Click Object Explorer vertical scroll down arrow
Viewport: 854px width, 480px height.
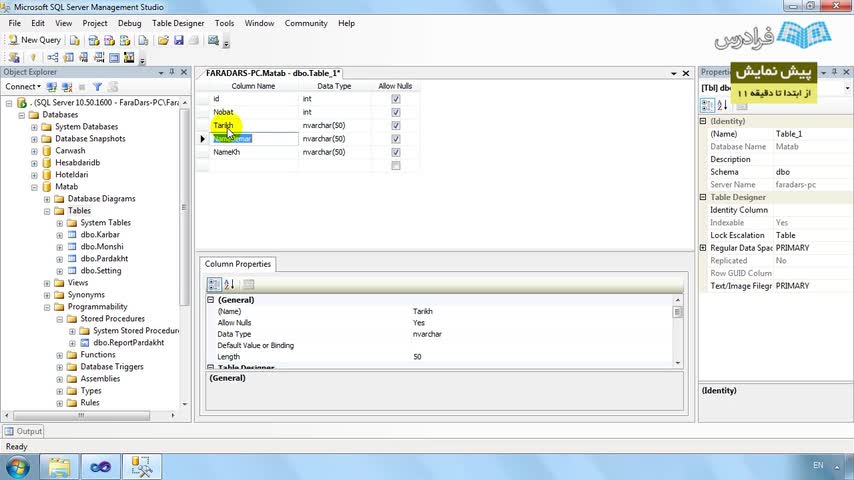tap(185, 404)
